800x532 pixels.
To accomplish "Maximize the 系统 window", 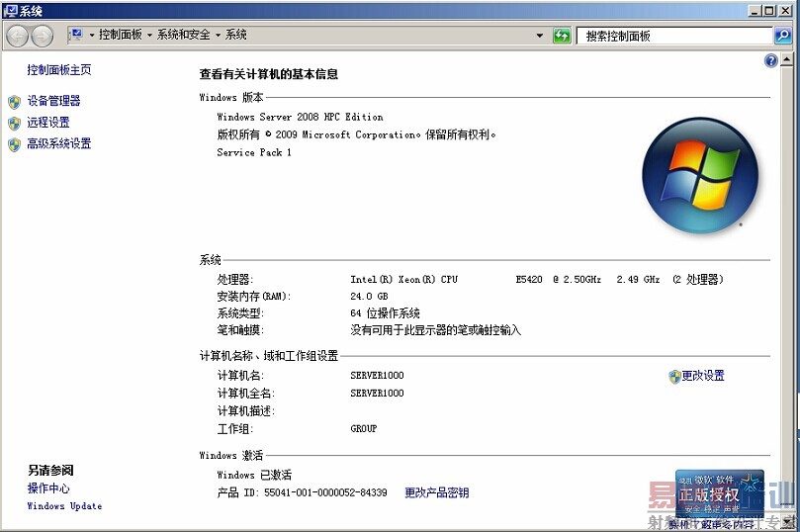I will click(769, 10).
